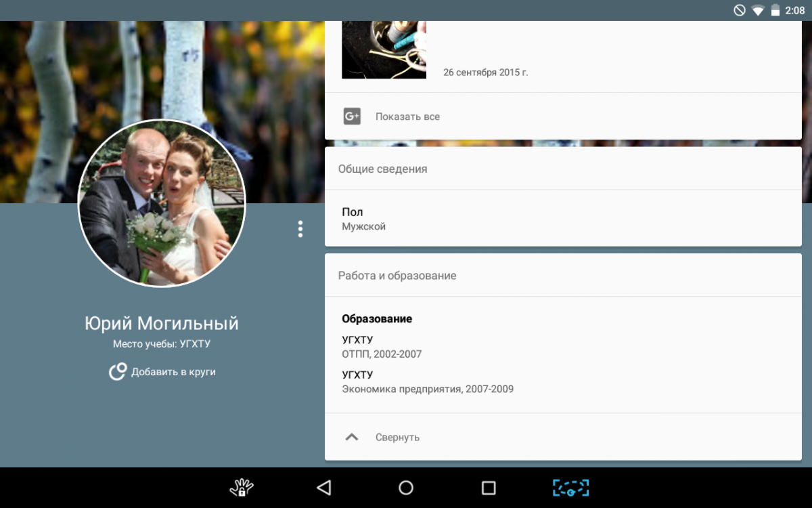Tap the blue screenshot capture icon
The width and height of the screenshot is (812, 508).
pyautogui.click(x=571, y=488)
